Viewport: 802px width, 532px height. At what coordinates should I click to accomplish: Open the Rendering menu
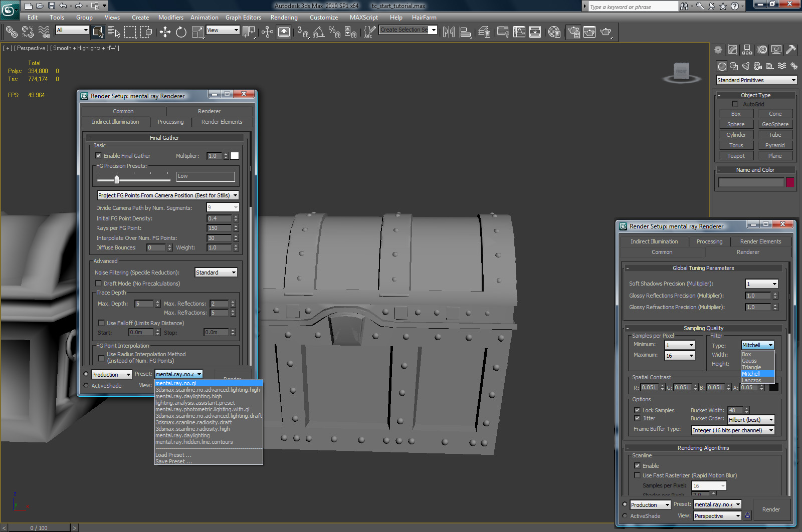click(284, 17)
